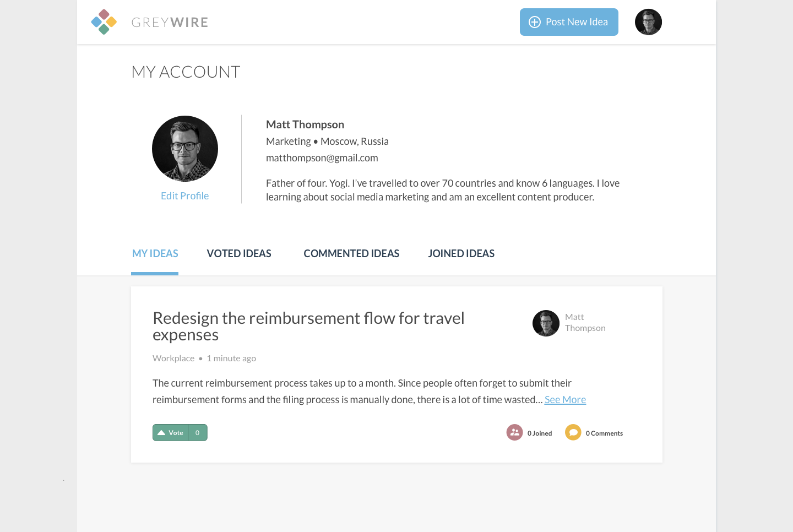Click the pink Joined people icon
793x532 pixels.
(x=514, y=432)
